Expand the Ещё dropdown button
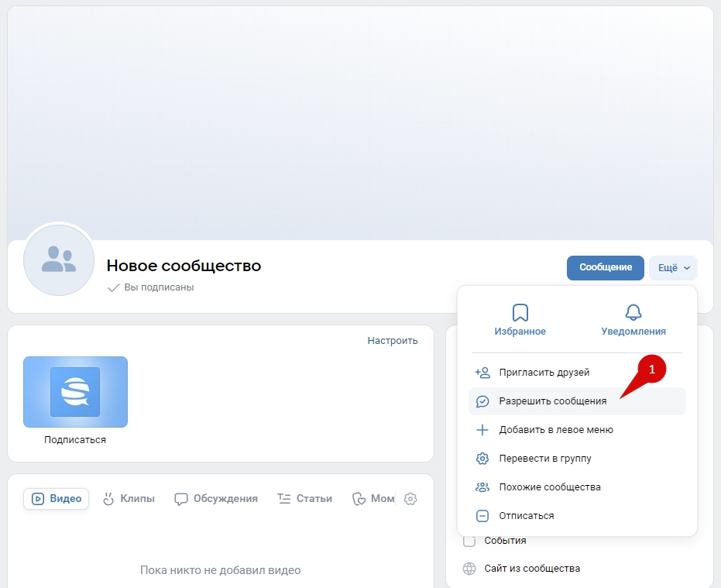 click(673, 268)
